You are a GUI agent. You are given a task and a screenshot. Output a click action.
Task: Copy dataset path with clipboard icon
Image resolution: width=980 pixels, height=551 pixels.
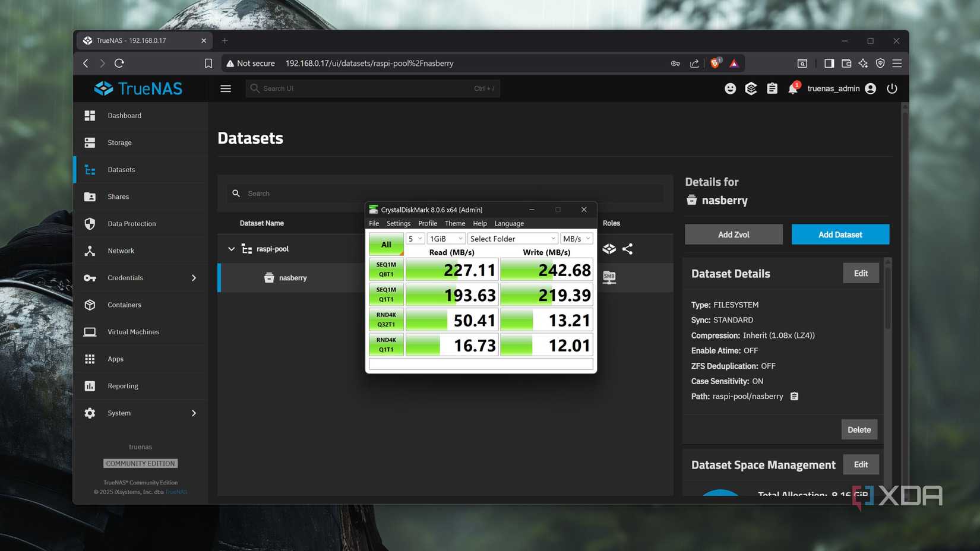(794, 397)
